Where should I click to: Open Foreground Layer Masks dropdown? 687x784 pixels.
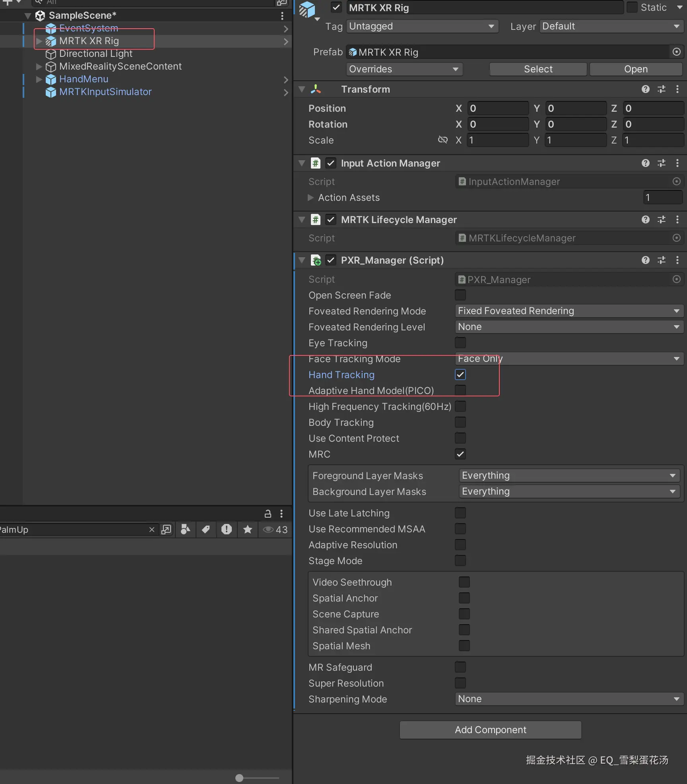coord(569,475)
